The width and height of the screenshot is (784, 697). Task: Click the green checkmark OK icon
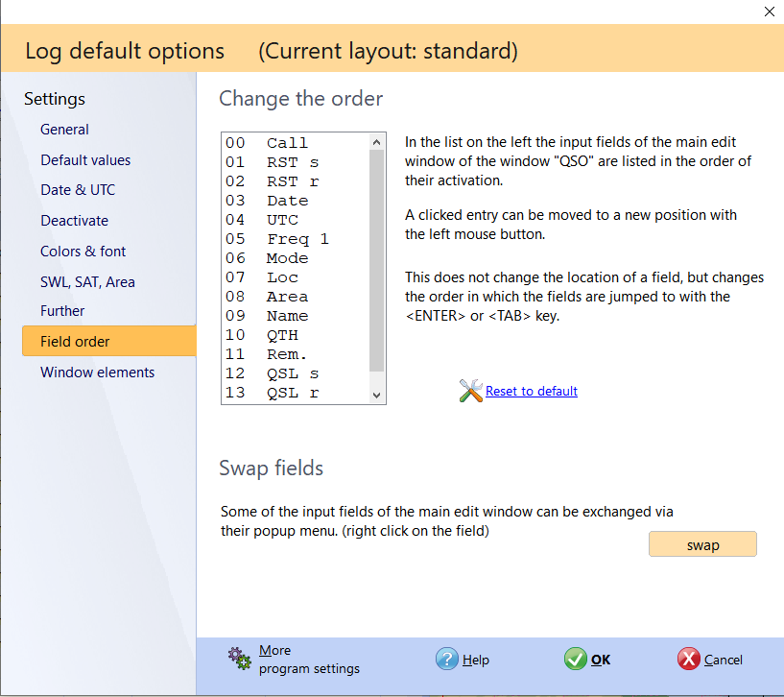point(576,659)
